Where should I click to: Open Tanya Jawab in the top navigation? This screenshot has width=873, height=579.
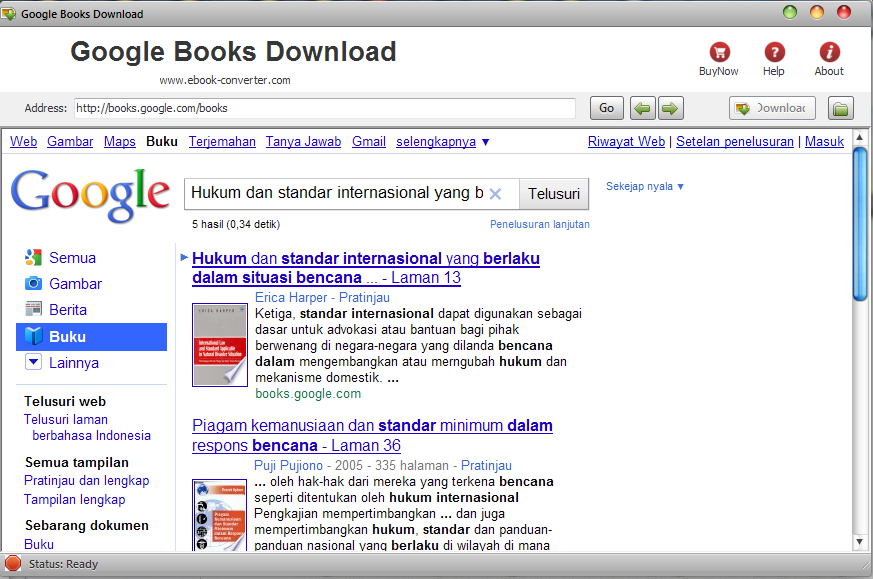click(303, 141)
